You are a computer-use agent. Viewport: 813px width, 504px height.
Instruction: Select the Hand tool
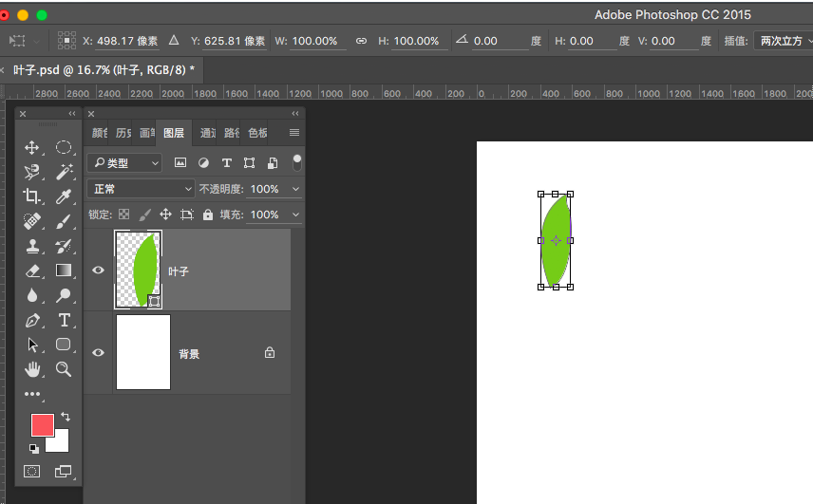[x=32, y=369]
